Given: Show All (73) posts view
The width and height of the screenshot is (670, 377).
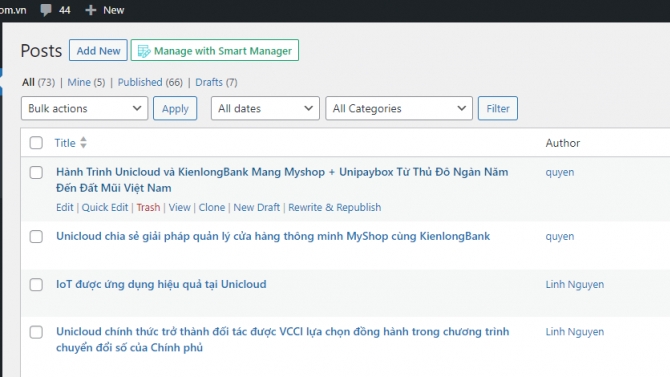Looking at the screenshot, I should pyautogui.click(x=38, y=82).
